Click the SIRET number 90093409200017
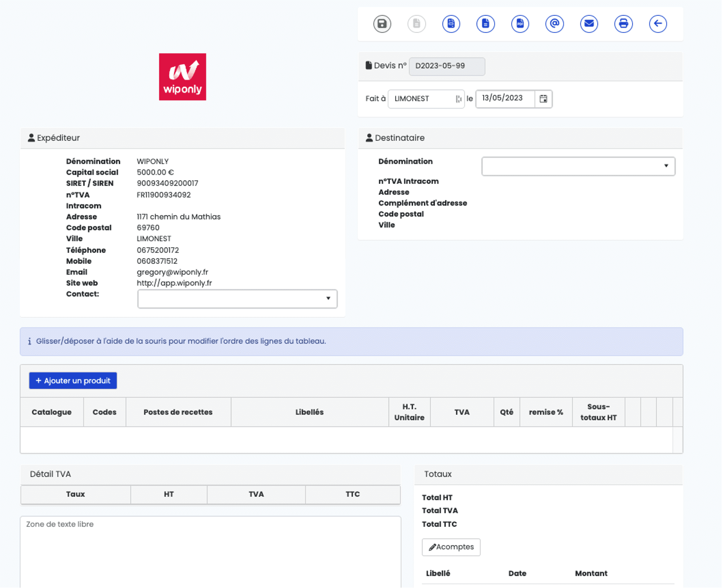The width and height of the screenshot is (722, 588). point(167,183)
